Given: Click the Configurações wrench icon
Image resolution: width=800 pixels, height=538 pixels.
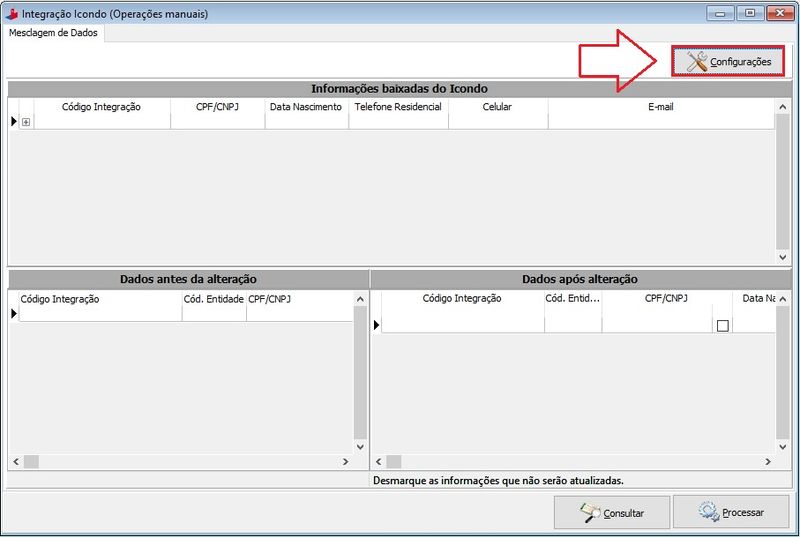Looking at the screenshot, I should coord(697,62).
